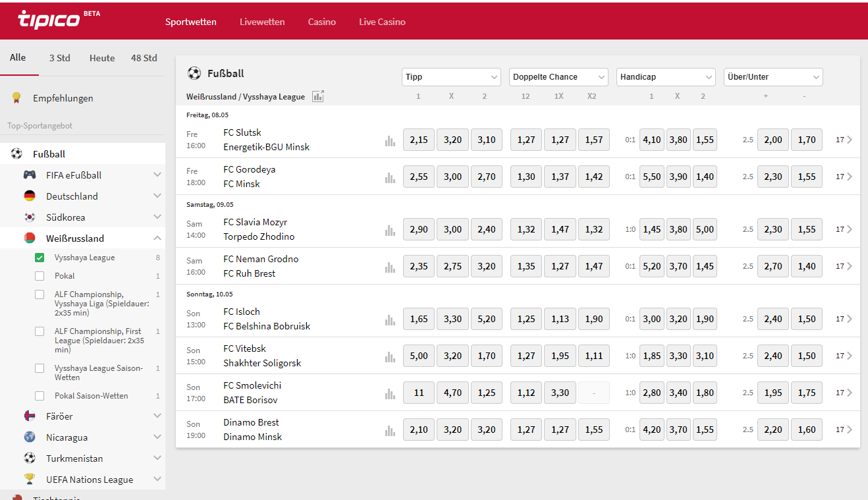Click the globe icon for Nicaragua
Viewport: 868px width, 500px height.
(x=30, y=437)
